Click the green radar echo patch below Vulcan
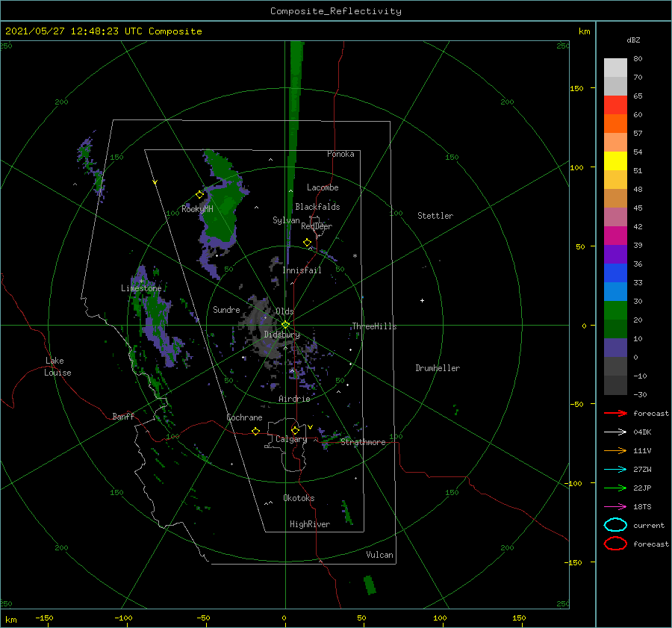The width and height of the screenshot is (672, 628). click(x=370, y=585)
